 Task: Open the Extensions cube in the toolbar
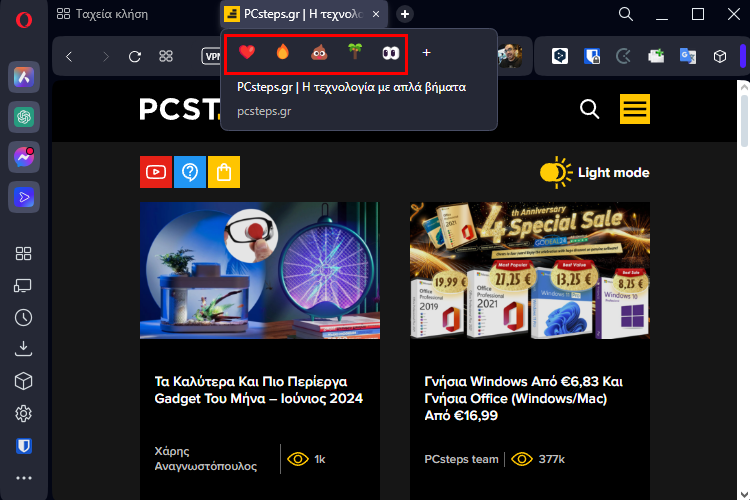coord(720,56)
